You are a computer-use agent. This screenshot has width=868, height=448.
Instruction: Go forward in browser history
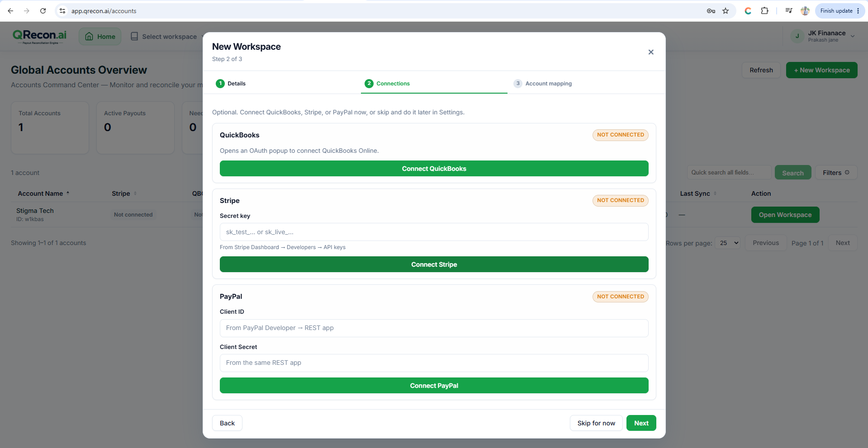pyautogui.click(x=27, y=11)
